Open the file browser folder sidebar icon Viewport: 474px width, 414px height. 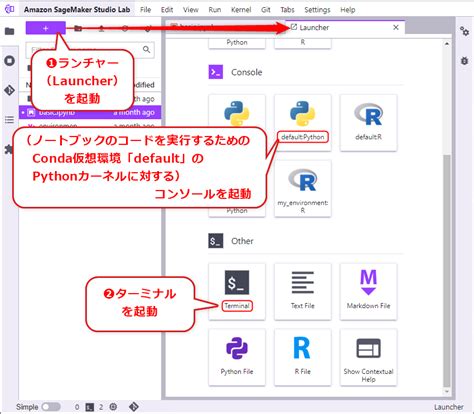10,31
